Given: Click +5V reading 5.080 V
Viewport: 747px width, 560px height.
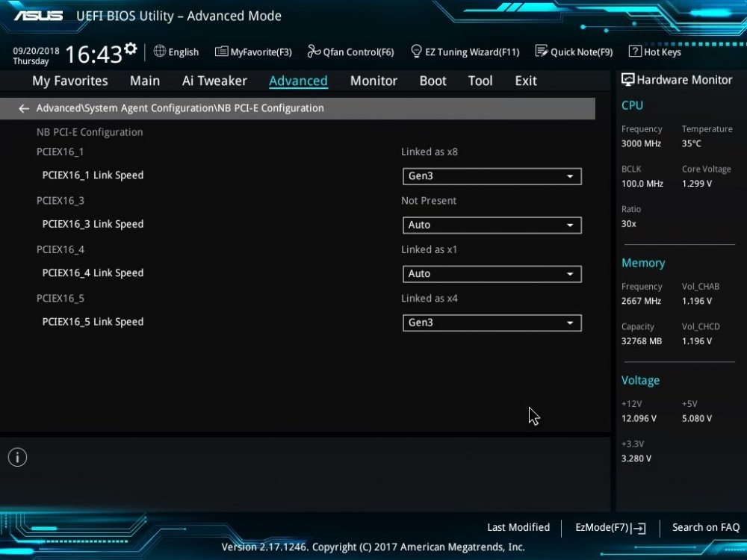Looking at the screenshot, I should click(x=696, y=419).
